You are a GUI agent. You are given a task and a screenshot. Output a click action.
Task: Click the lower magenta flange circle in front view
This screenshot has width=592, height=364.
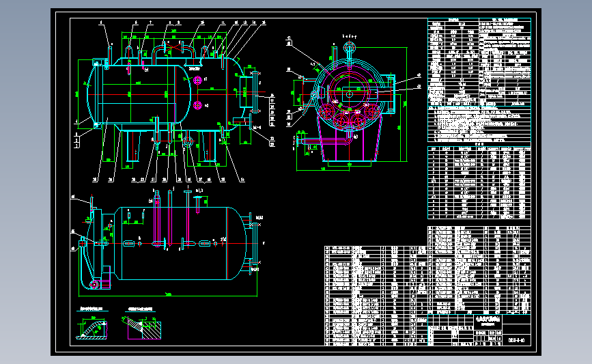pyautogui.click(x=197, y=105)
